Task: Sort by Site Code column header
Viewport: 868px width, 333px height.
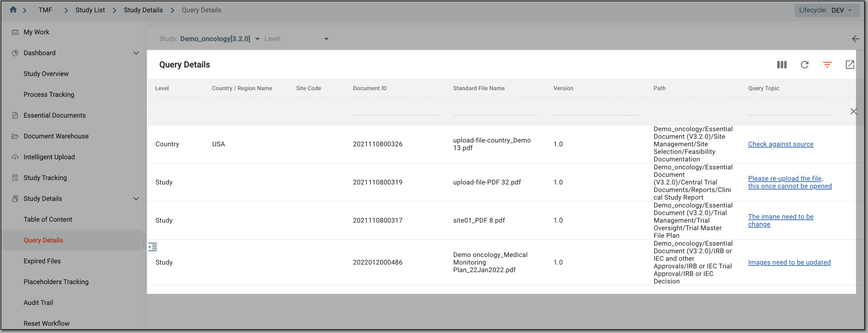Action: tap(308, 88)
